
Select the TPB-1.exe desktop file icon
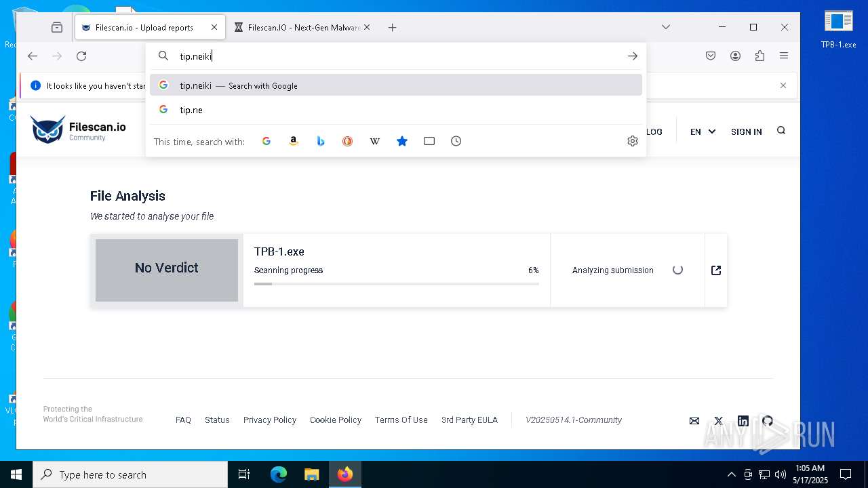click(839, 29)
